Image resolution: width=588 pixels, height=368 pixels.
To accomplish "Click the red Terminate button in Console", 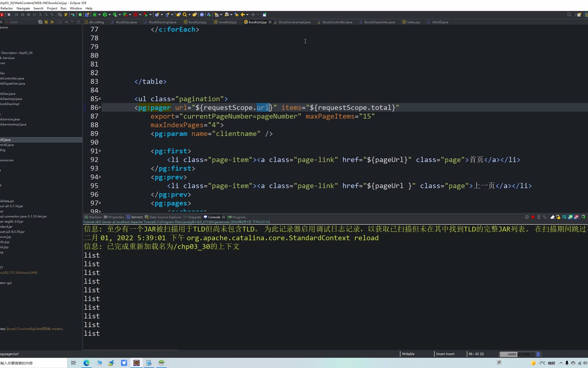I will (533, 217).
